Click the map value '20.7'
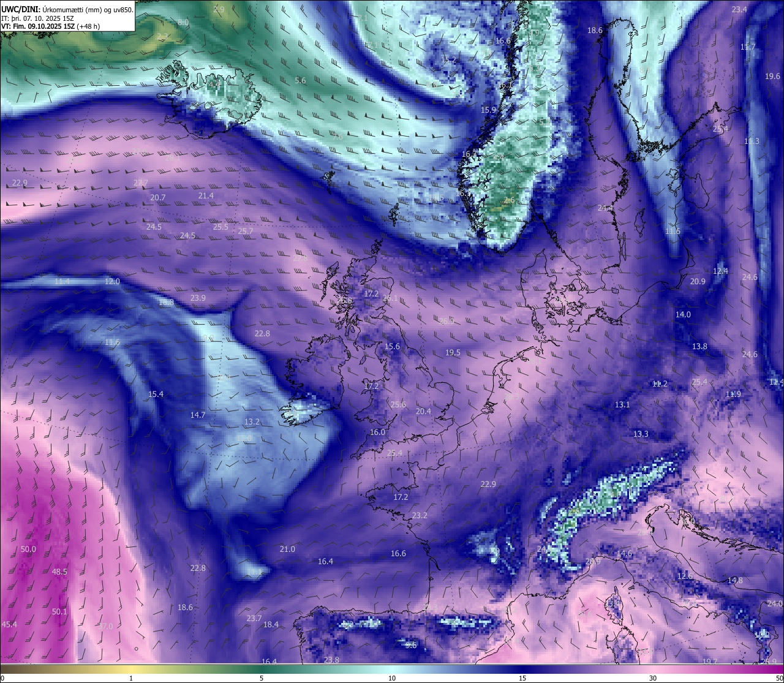784x683 pixels. click(x=158, y=198)
